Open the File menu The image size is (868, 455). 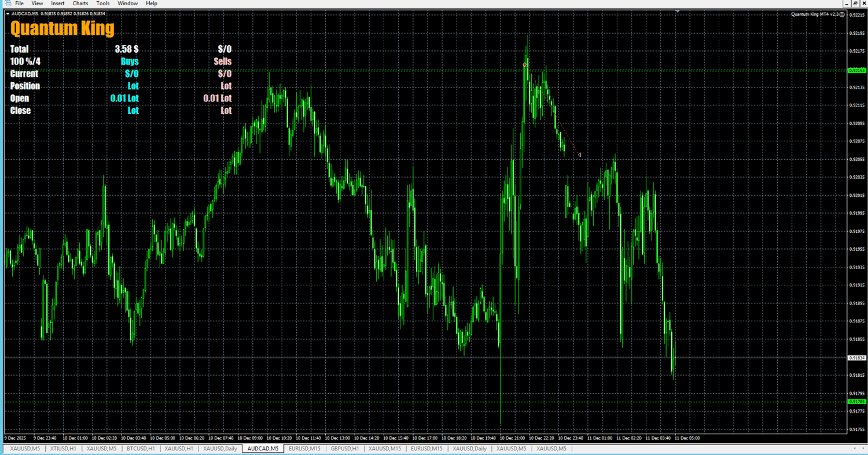click(x=19, y=3)
